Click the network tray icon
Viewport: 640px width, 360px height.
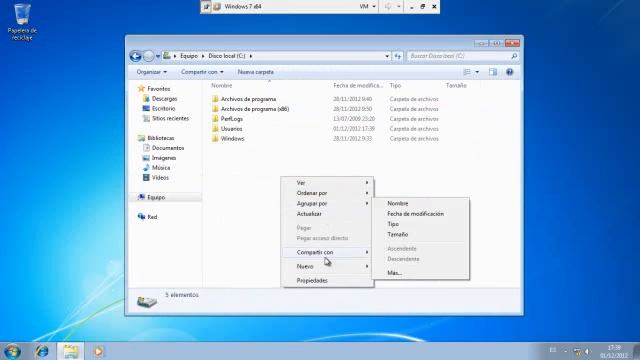[x=577, y=351]
